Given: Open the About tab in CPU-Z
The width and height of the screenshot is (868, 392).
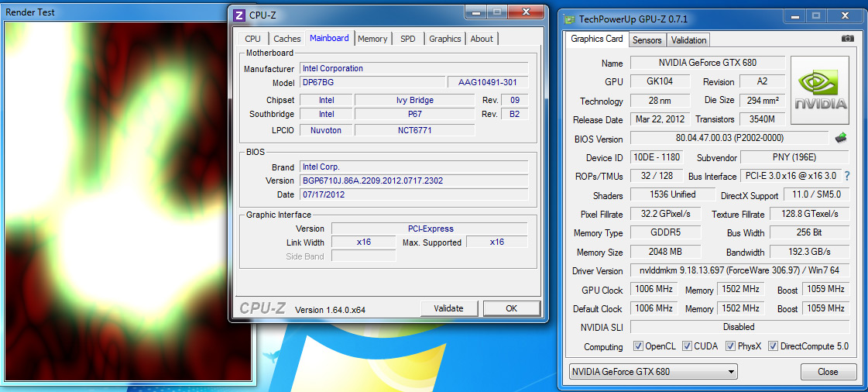Looking at the screenshot, I should coord(482,39).
